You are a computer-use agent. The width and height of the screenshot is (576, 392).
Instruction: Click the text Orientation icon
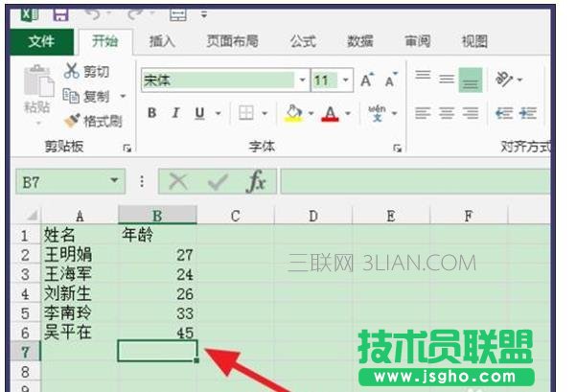pos(504,79)
